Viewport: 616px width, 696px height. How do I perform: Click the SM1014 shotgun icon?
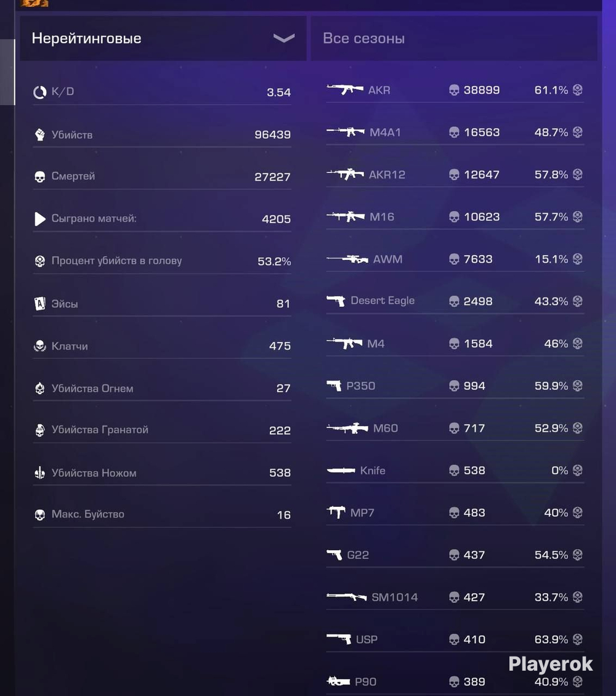click(347, 597)
